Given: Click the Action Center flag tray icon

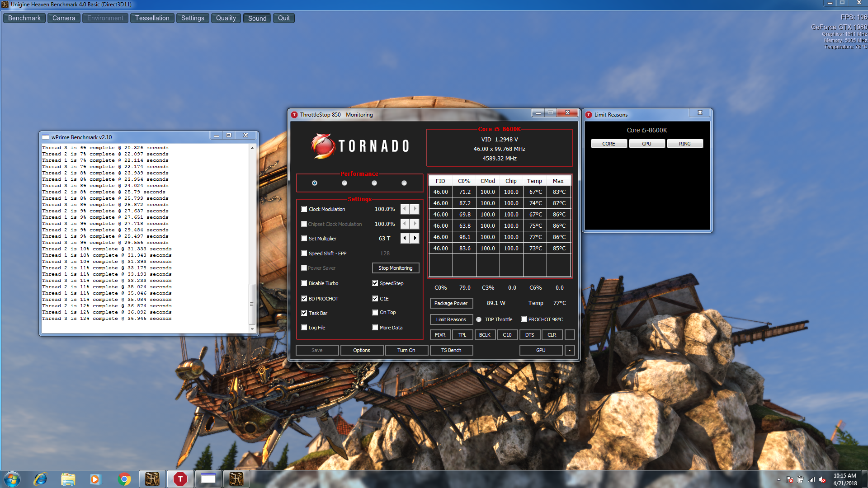Looking at the screenshot, I should click(790, 480).
